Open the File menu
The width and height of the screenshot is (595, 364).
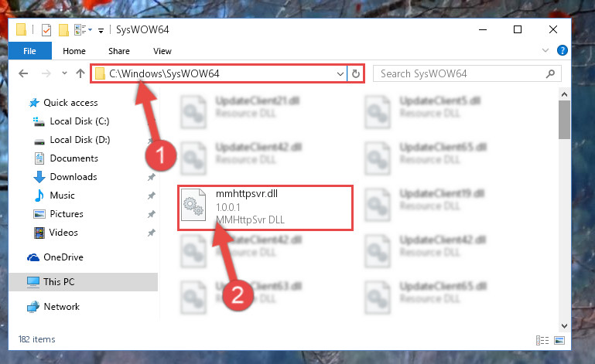pyautogui.click(x=29, y=51)
